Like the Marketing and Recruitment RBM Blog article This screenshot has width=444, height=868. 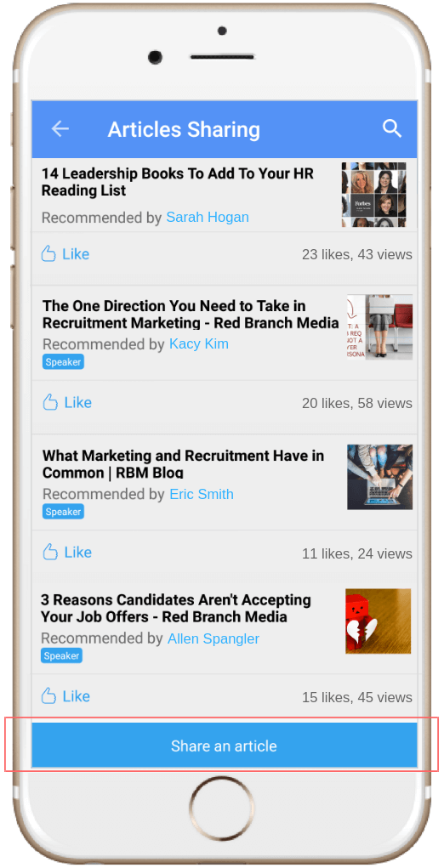click(67, 552)
